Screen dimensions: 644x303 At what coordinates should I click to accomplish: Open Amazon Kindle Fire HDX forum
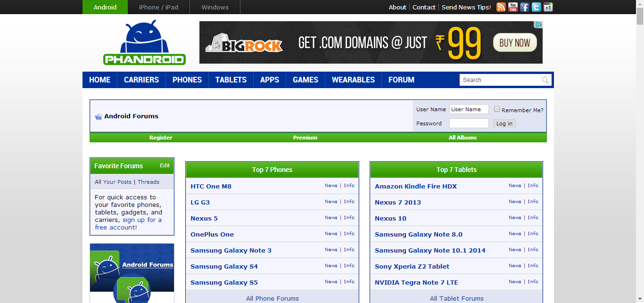tap(416, 186)
